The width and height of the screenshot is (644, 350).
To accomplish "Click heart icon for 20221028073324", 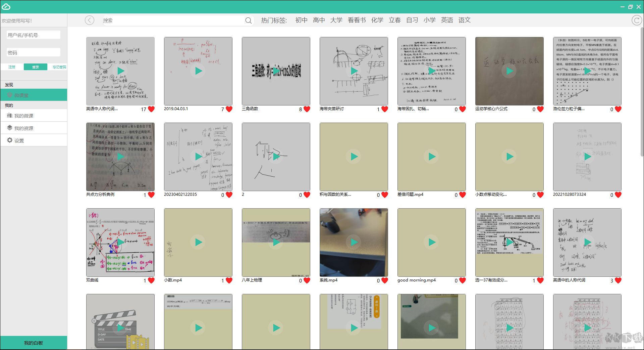I will tap(618, 194).
